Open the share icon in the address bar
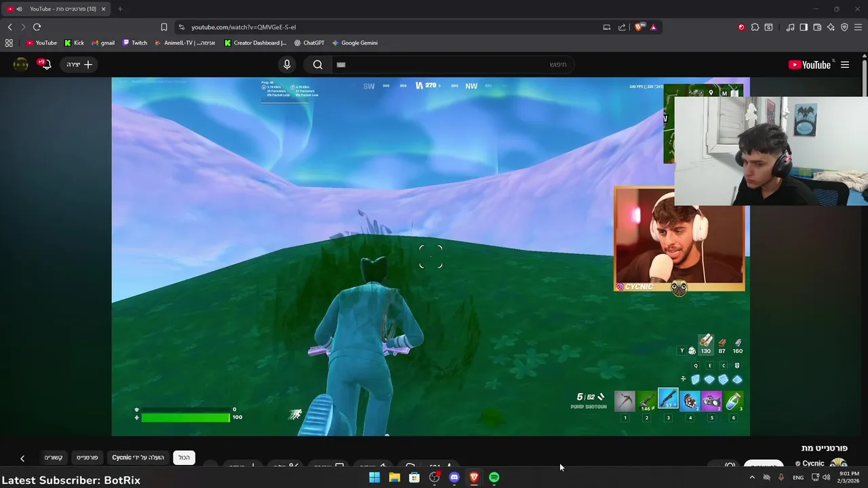The image size is (868, 488). pos(622,27)
